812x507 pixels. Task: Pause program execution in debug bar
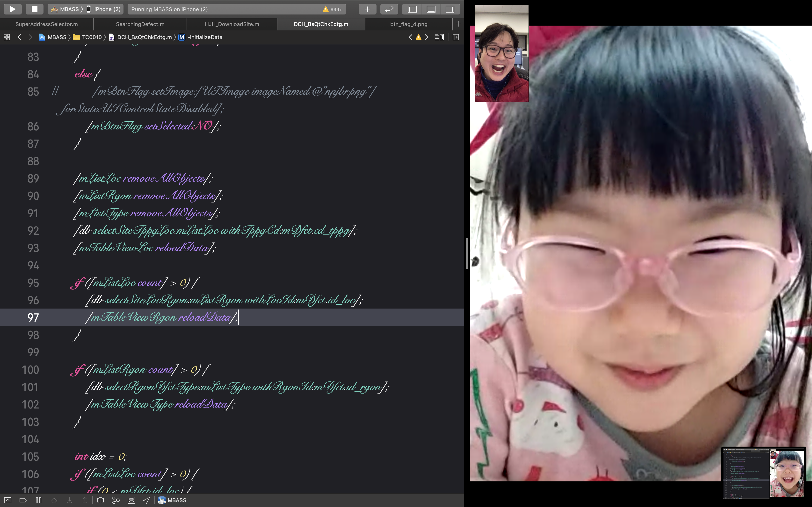click(39, 500)
